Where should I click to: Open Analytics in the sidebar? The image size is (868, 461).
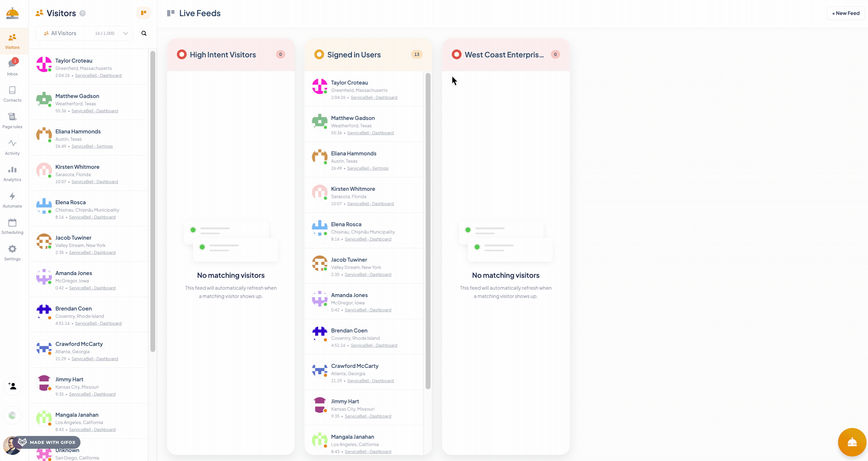tap(12, 174)
